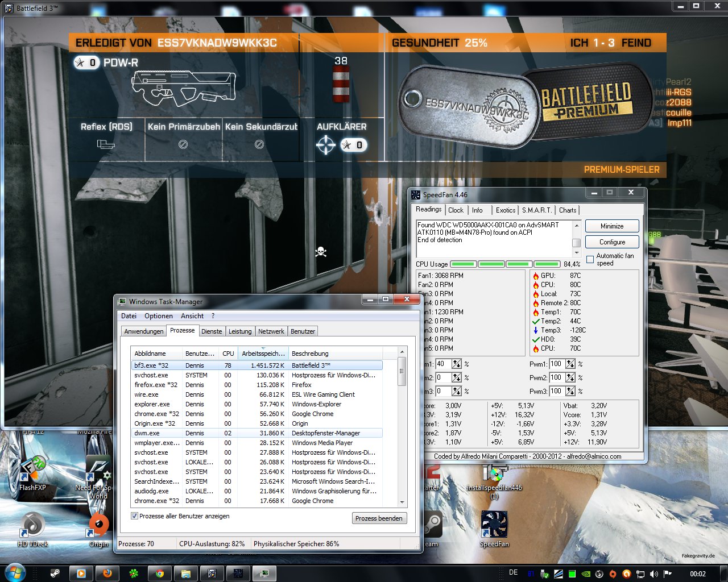Open the HD VDeck desktop shortcut

point(32,529)
